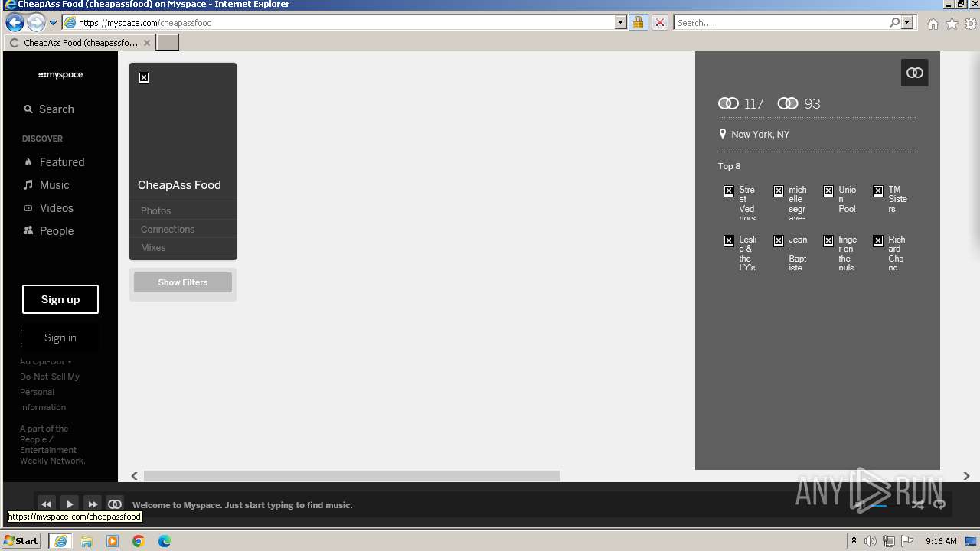Toggle repeat in the player
980x551 pixels.
[939, 504]
